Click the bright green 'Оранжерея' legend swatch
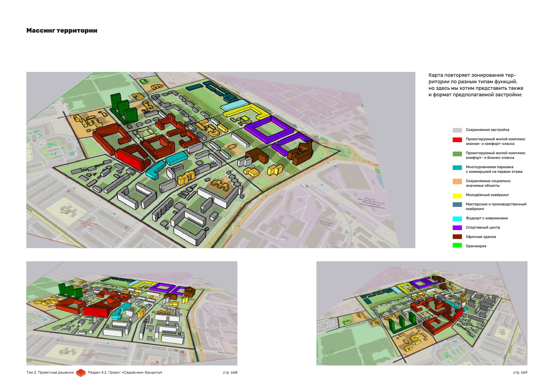Viewport: 554px width, 392px height. 457,245
